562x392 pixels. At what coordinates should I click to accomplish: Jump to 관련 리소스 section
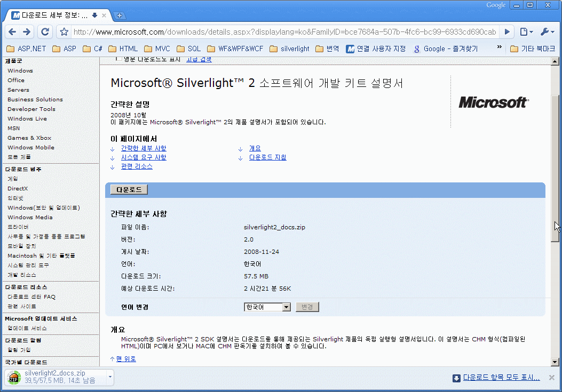point(137,166)
